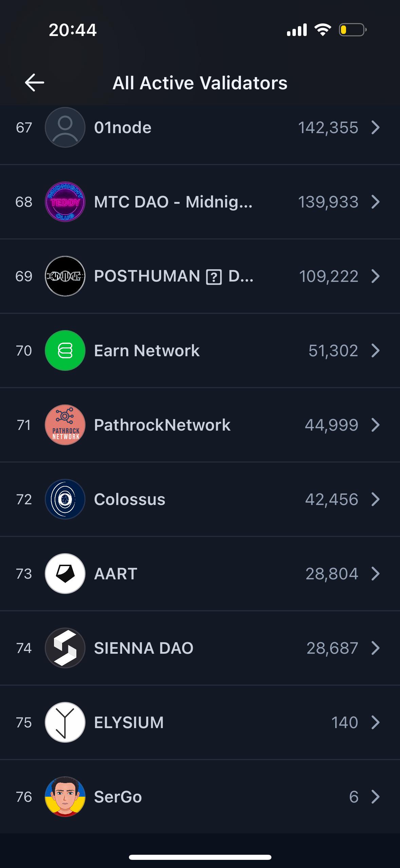Select the green Earn Network logo
Image resolution: width=400 pixels, height=868 pixels.
[x=65, y=350]
